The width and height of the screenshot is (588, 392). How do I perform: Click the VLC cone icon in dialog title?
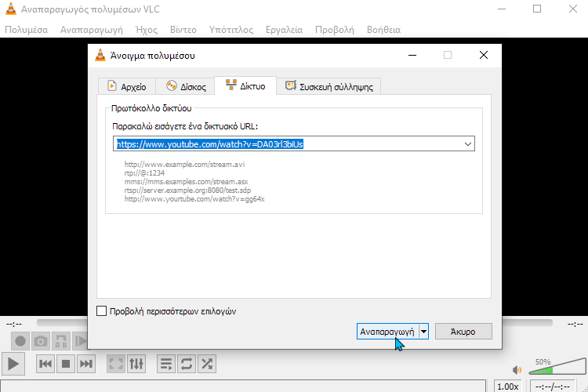click(x=100, y=55)
